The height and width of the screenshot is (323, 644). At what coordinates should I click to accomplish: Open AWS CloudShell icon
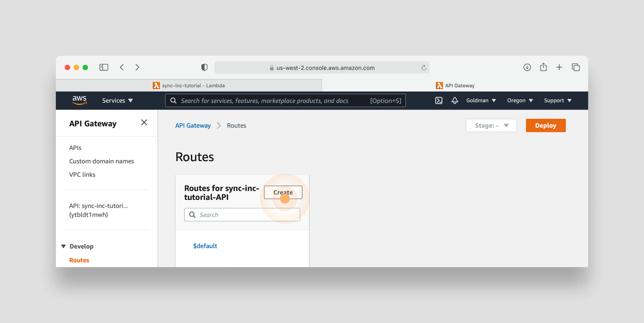pos(439,101)
